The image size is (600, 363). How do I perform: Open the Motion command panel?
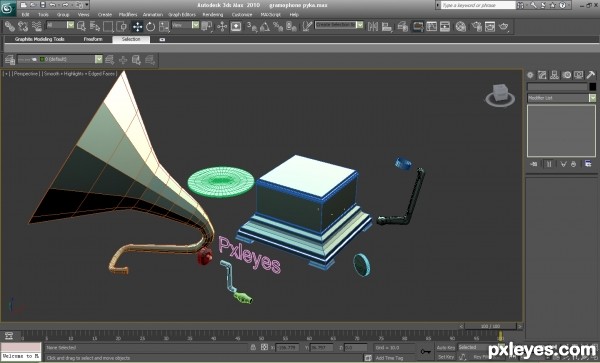566,75
